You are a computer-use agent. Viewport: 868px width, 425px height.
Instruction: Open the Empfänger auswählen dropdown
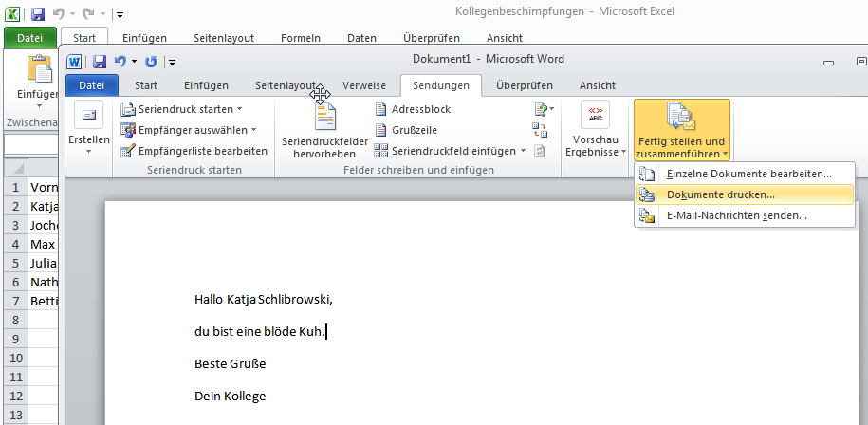click(253, 130)
